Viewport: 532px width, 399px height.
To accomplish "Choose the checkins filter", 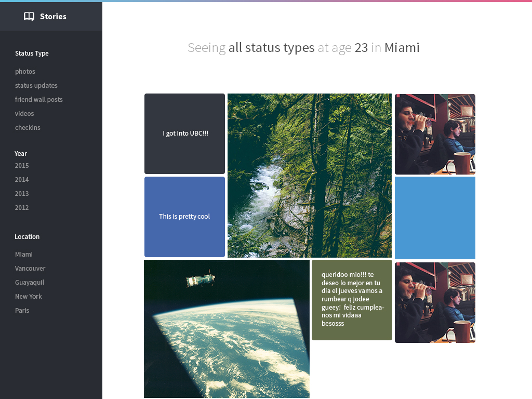I will pyautogui.click(x=28, y=128).
